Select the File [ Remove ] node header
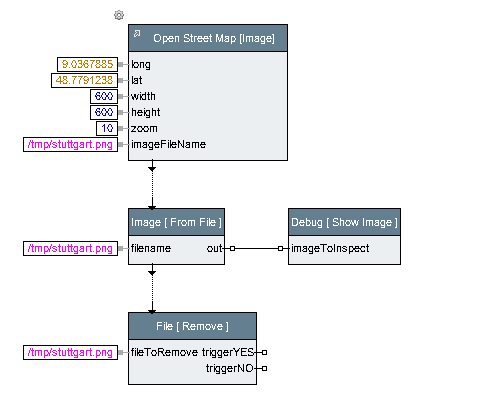 (x=192, y=326)
